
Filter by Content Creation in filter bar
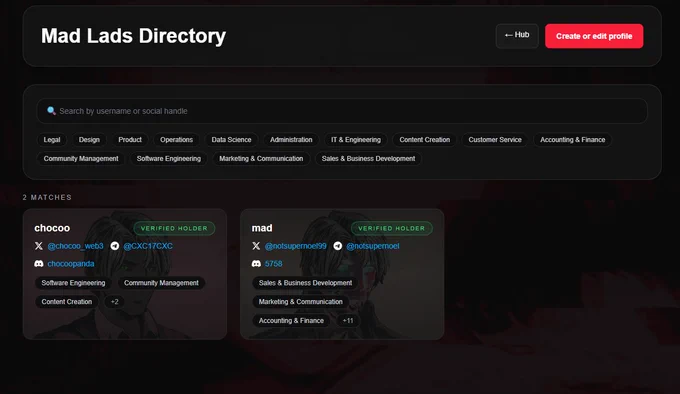[x=425, y=140]
